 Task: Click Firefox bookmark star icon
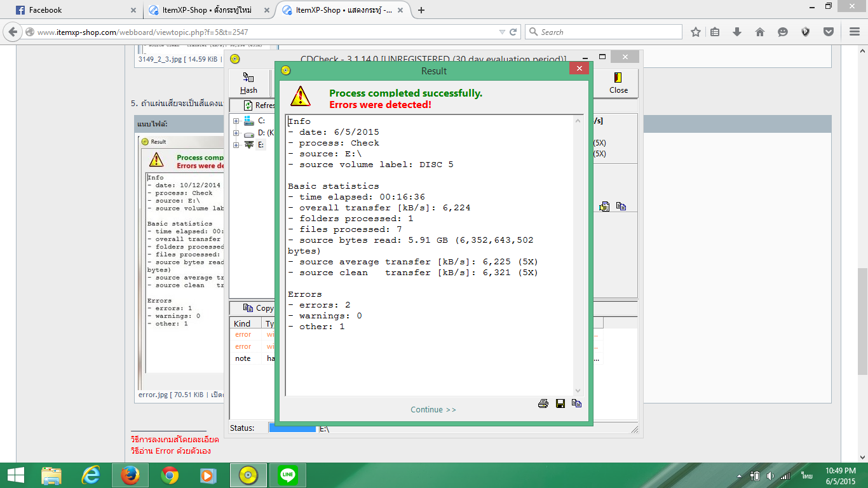click(x=696, y=32)
